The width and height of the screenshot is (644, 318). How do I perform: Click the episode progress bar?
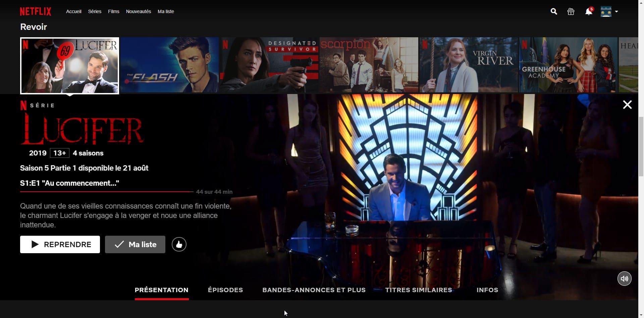point(107,192)
